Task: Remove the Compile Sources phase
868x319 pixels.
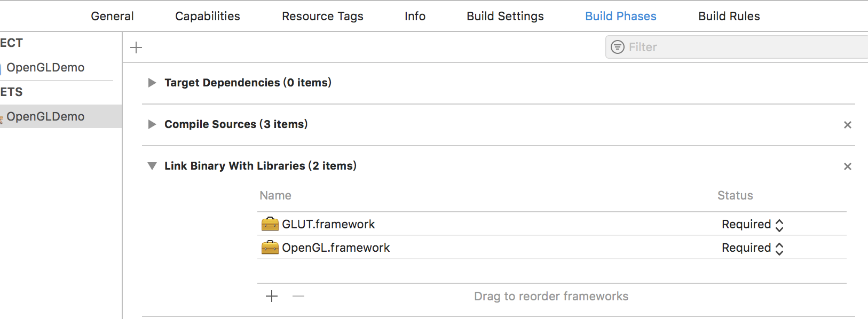Action: point(847,125)
